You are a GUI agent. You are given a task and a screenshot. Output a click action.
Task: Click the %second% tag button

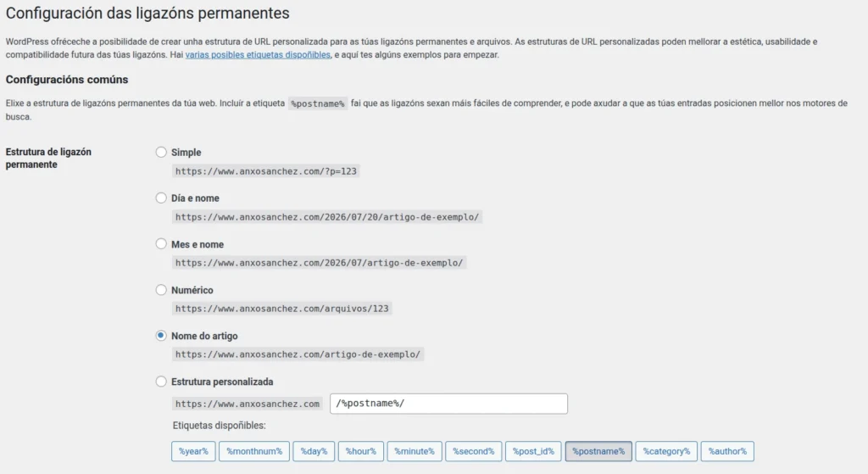(473, 451)
